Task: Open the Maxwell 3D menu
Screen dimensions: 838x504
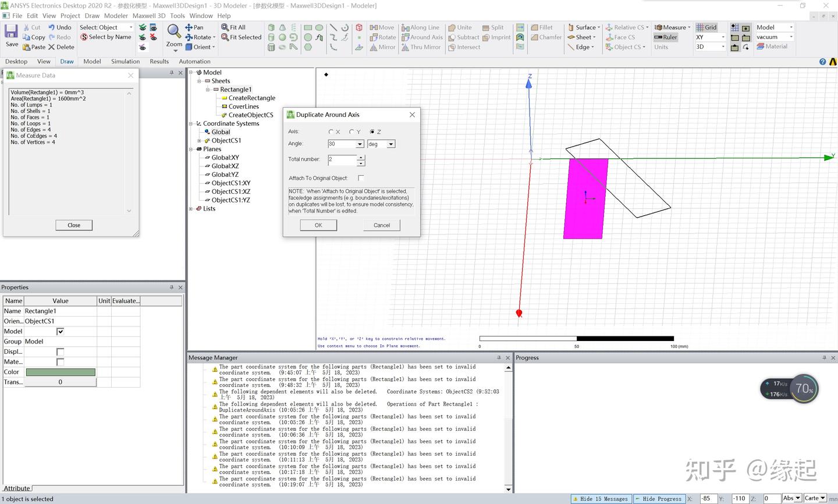Action: [x=148, y=16]
